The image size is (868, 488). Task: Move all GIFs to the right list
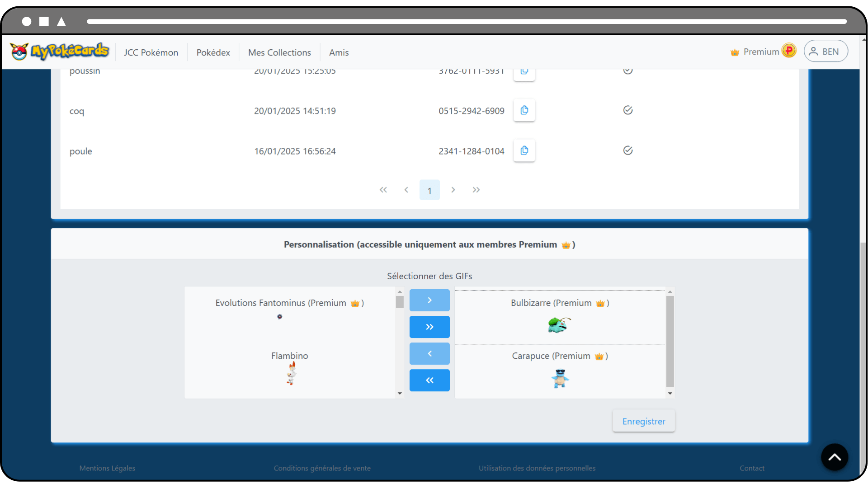pyautogui.click(x=429, y=327)
